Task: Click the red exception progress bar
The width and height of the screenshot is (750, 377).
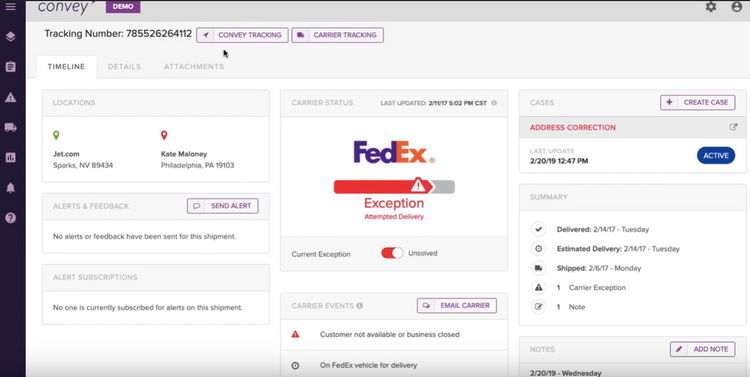Action: coord(394,186)
